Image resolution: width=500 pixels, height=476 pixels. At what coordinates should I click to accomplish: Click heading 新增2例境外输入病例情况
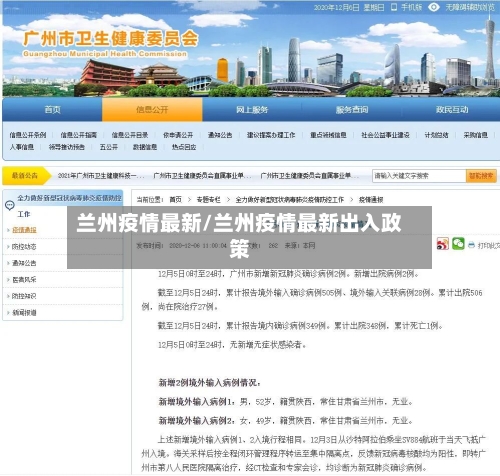point(209,383)
